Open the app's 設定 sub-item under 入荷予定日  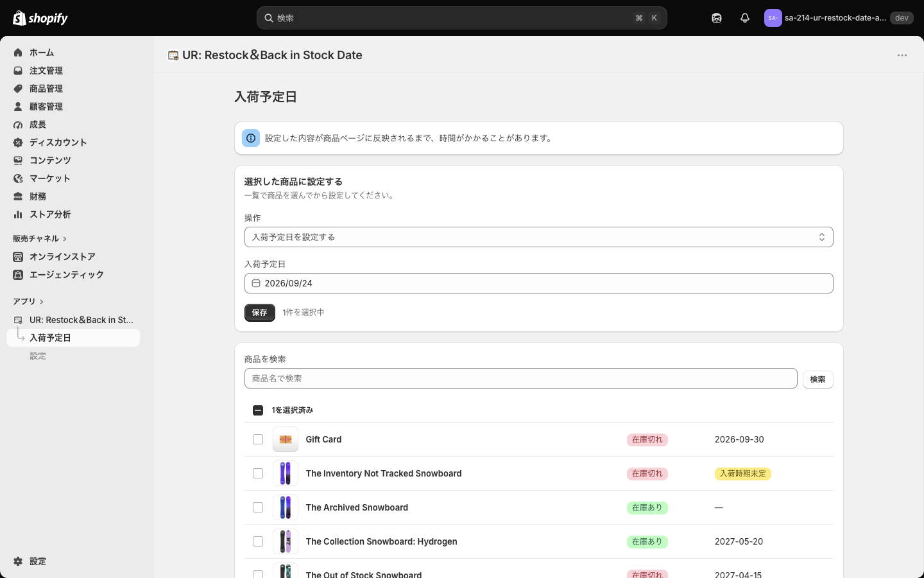(x=38, y=356)
